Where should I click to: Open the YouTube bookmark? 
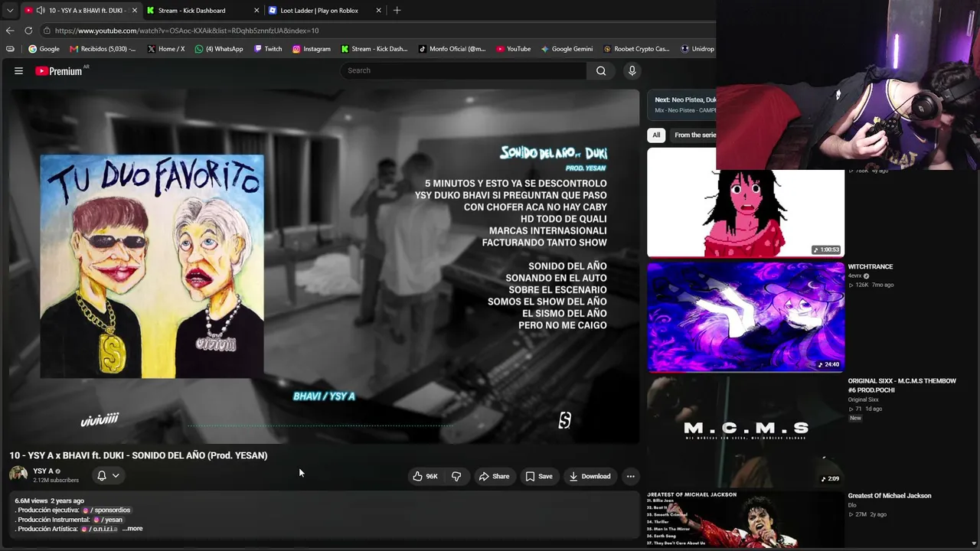513,49
